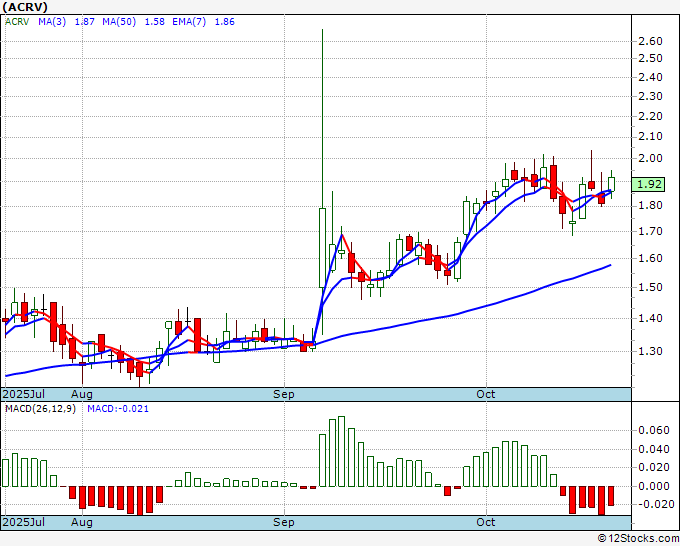Click the MA(50) value 1.58

point(154,22)
